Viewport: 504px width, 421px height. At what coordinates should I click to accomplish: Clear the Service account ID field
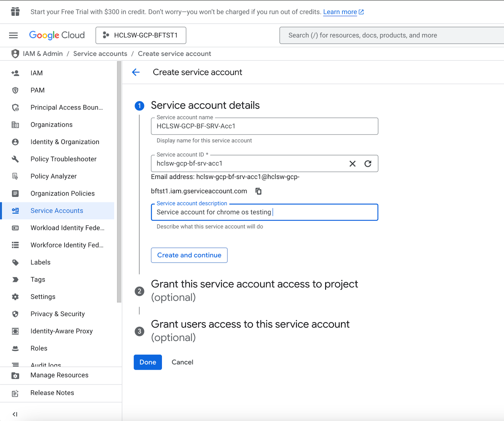click(352, 164)
